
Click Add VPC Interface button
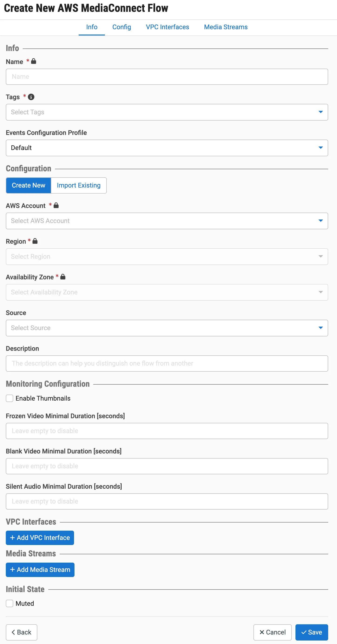tap(40, 538)
